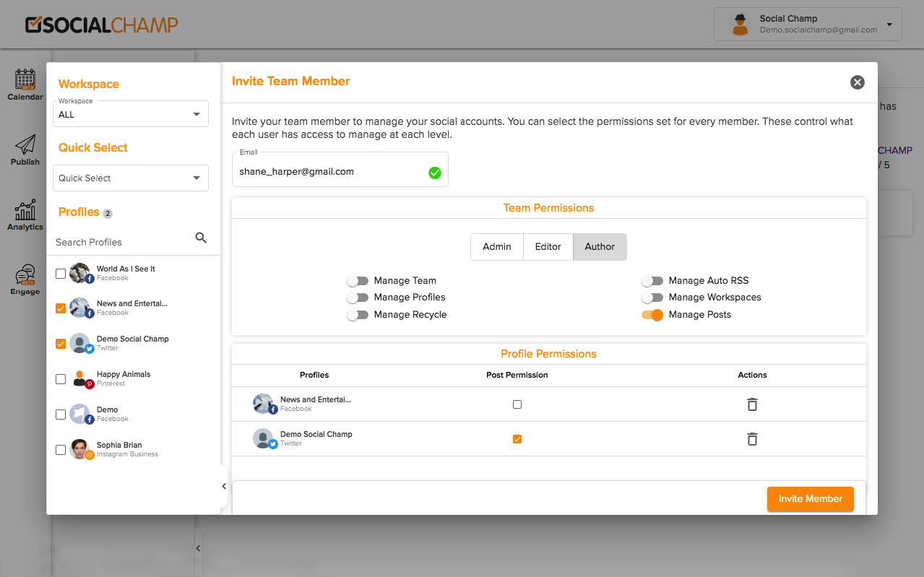Select the Admin permission tab

tap(497, 247)
